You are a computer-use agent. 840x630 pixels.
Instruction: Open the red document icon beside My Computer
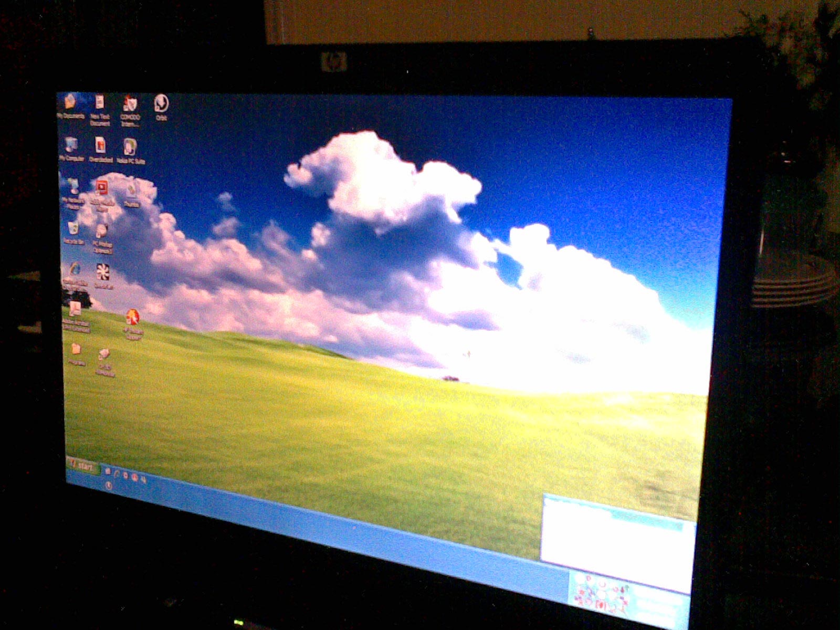pyautogui.click(x=100, y=150)
